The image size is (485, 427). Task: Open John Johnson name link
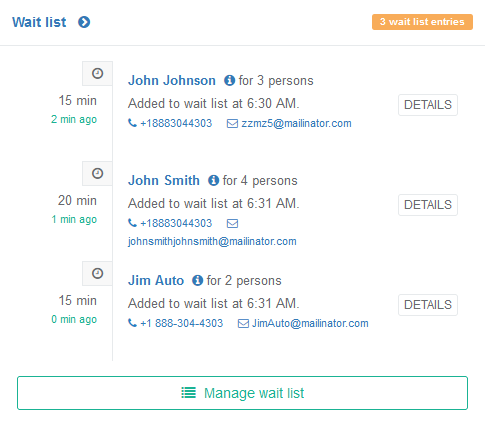172,81
